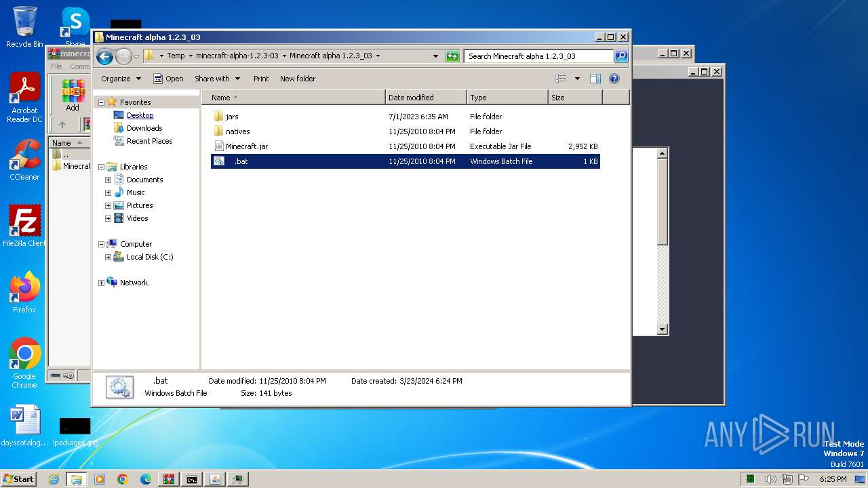The image size is (868, 488).
Task: Click the Search Minecraft alpha input field
Action: tap(539, 56)
